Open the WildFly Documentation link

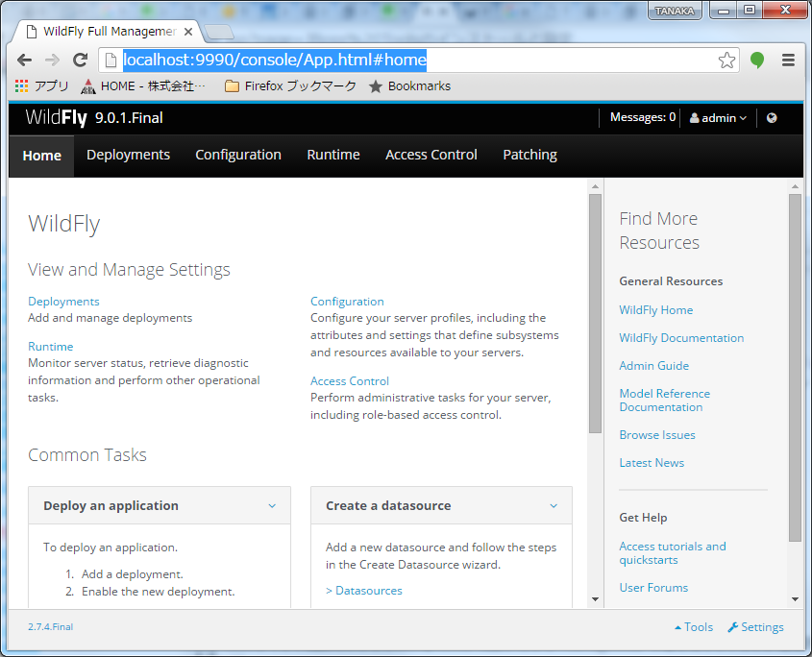tap(681, 338)
